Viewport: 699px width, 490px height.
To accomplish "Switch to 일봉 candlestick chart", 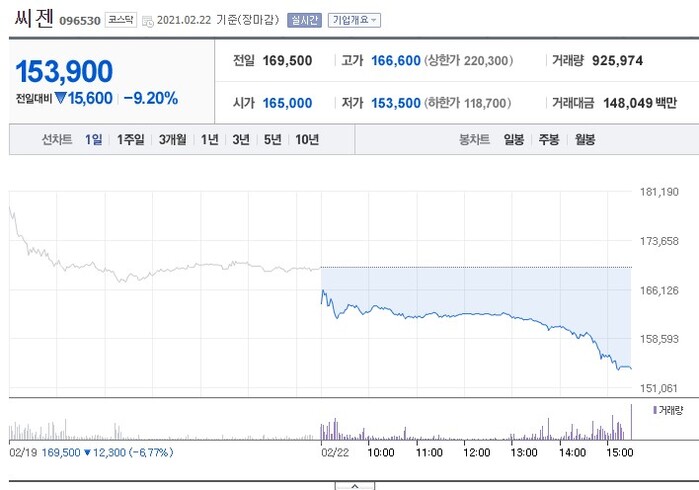I will [514, 140].
